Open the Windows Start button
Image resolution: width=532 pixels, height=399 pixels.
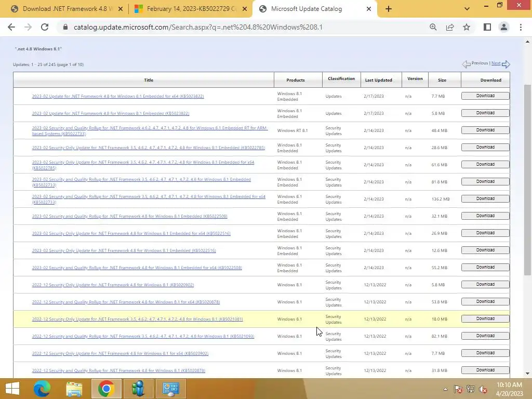[x=12, y=389]
